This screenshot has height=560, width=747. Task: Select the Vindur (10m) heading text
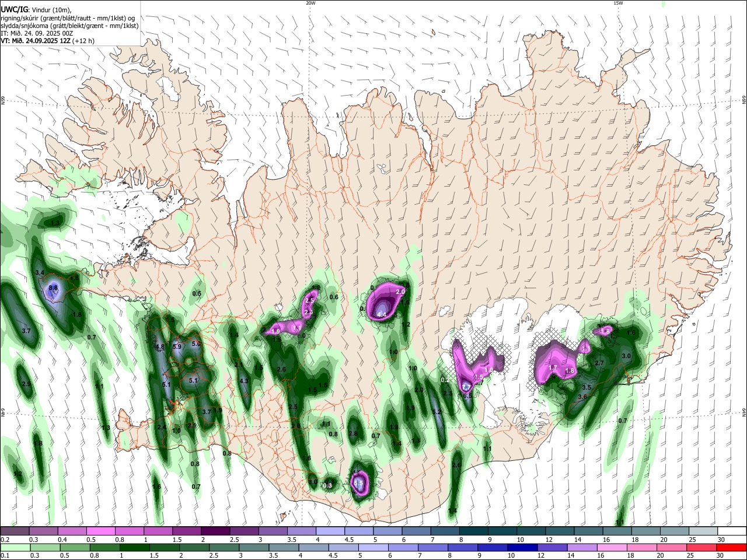tap(51, 9)
